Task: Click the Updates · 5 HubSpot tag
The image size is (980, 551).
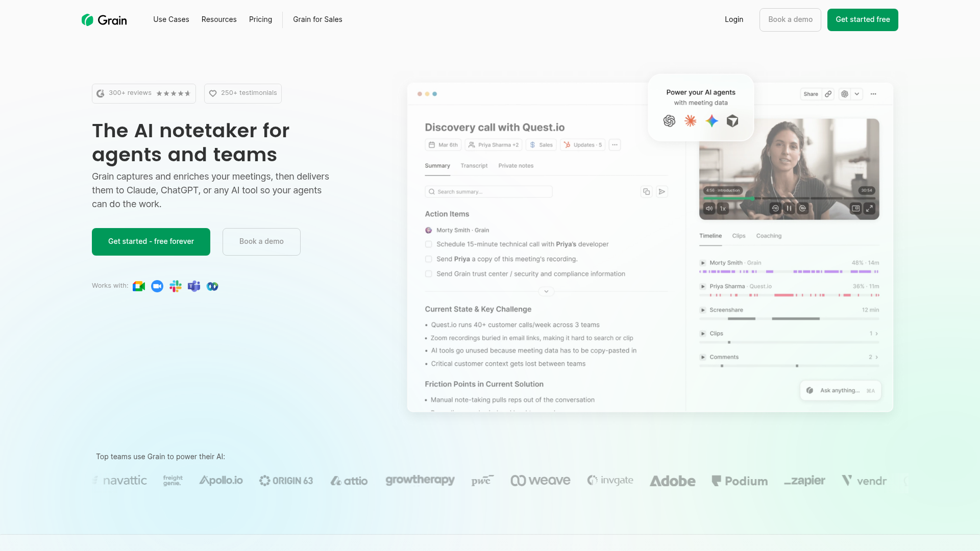Action: [x=582, y=145]
